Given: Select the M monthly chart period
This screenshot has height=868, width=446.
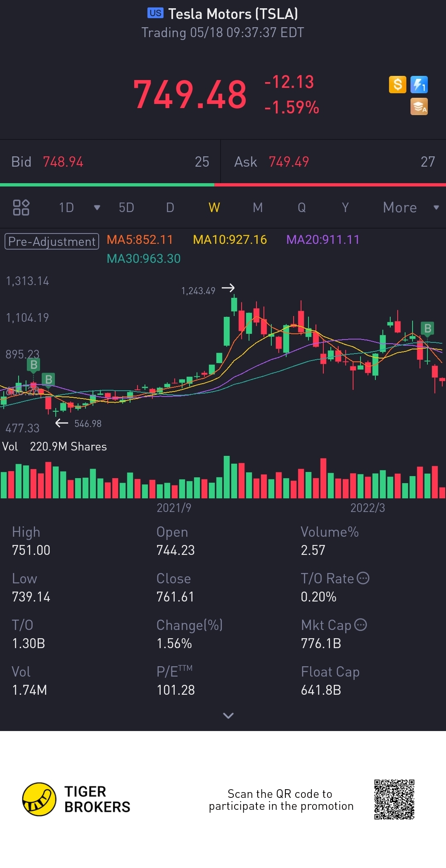Looking at the screenshot, I should coord(258,208).
